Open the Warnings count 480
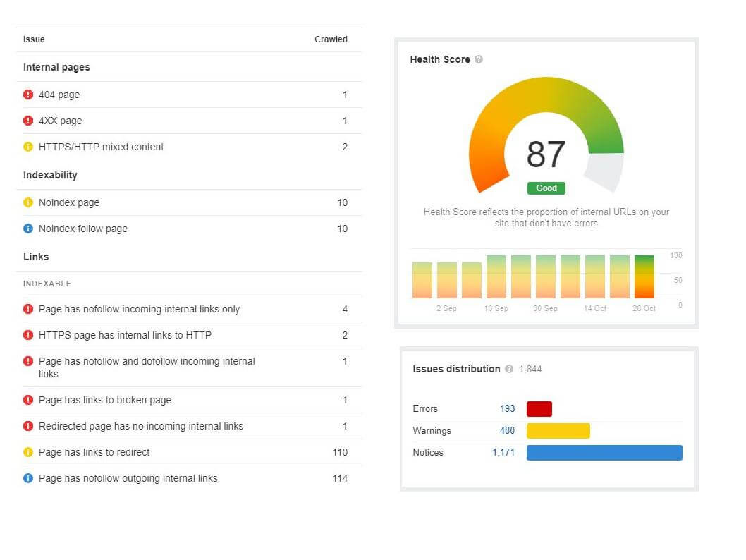This screenshot has width=746, height=560. pyautogui.click(x=507, y=430)
